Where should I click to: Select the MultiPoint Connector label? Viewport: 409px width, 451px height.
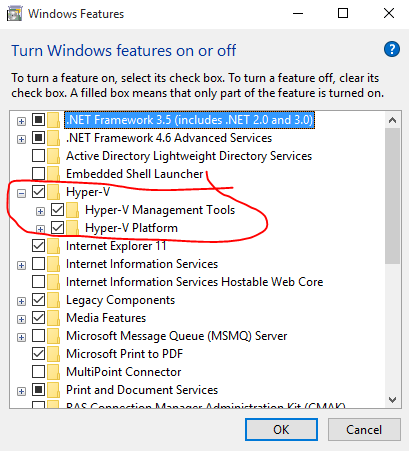(x=124, y=372)
